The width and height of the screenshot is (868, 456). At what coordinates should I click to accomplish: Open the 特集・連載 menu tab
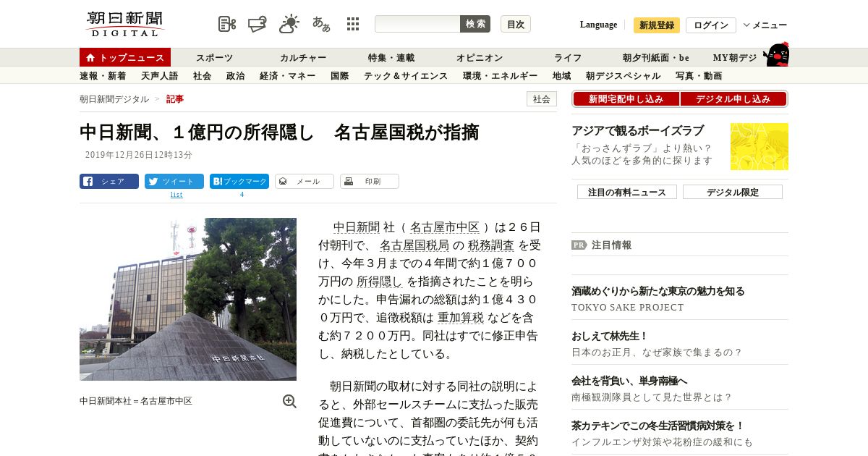coord(391,58)
